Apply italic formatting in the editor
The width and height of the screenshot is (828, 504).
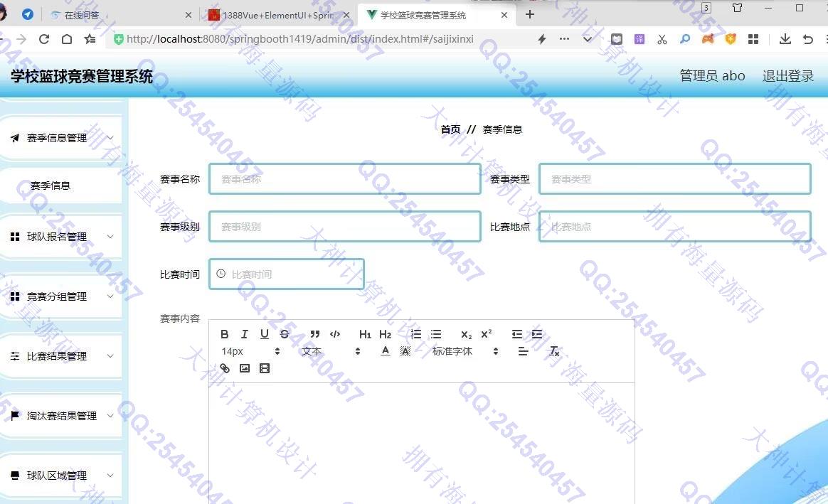click(245, 334)
